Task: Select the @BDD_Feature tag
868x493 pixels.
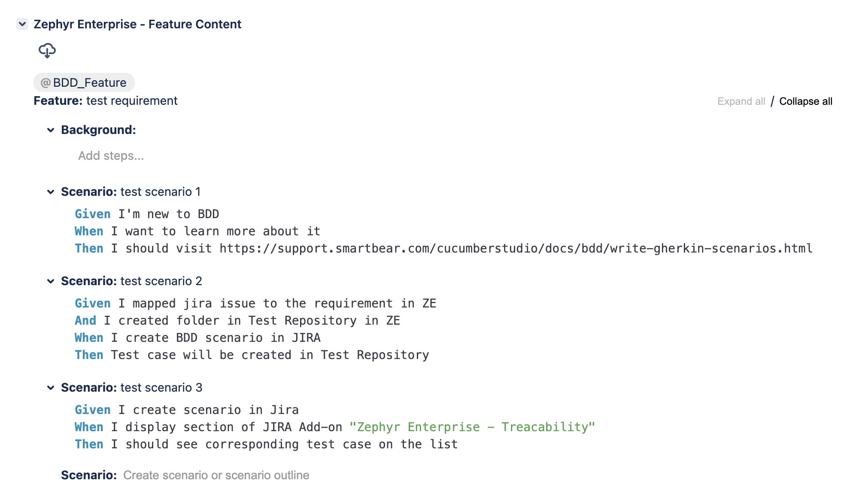Action: click(84, 82)
